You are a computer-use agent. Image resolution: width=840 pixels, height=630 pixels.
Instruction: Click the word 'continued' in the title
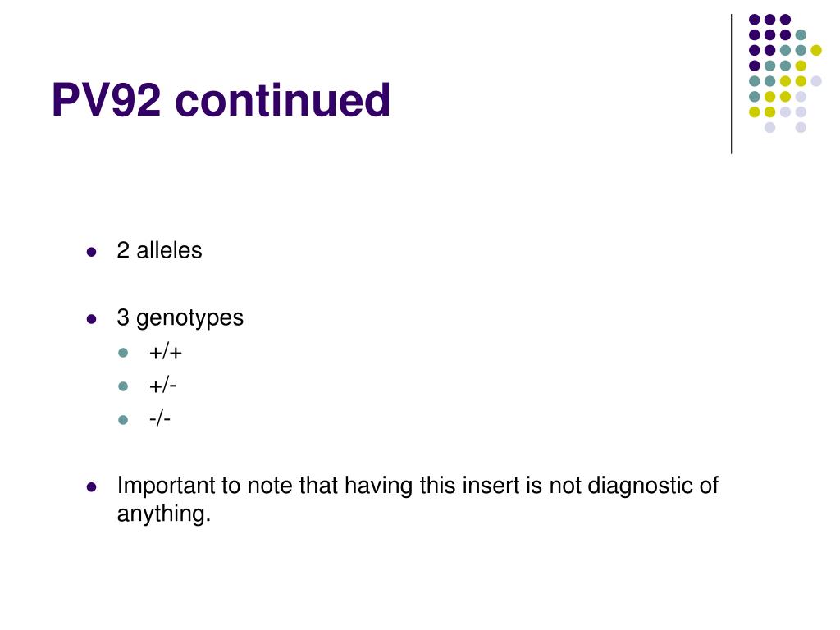pos(283,99)
